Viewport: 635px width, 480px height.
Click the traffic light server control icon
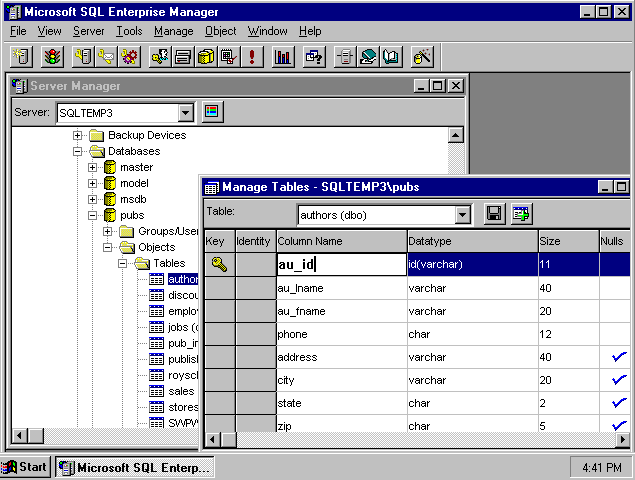(x=51, y=57)
